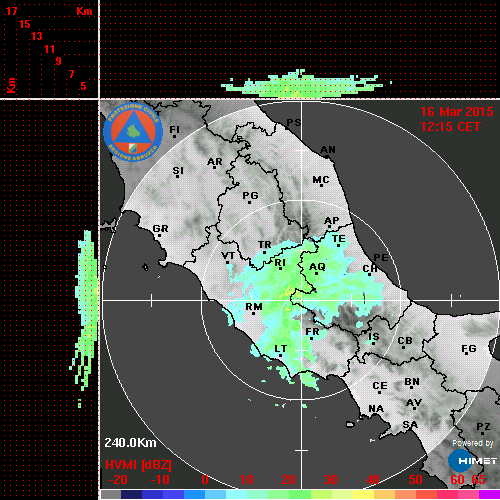Click the -20 dBZ legend value
The width and height of the screenshot is (500, 500).
(118, 480)
